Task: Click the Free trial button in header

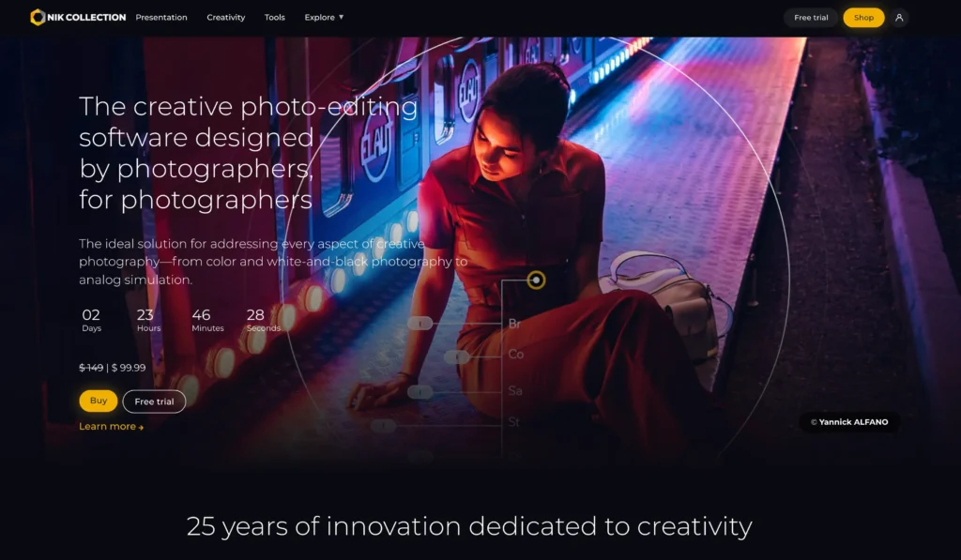Action: (811, 18)
